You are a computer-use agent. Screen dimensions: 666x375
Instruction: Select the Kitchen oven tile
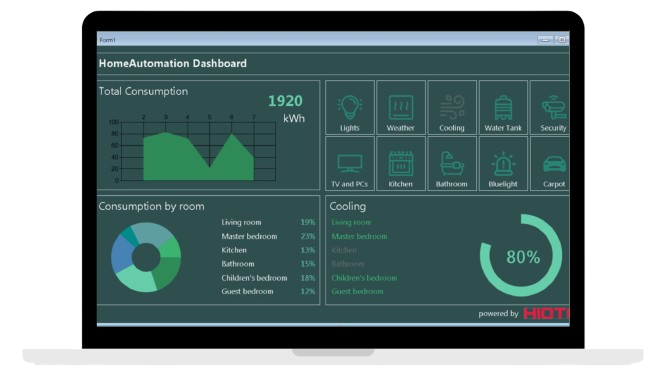click(x=401, y=164)
